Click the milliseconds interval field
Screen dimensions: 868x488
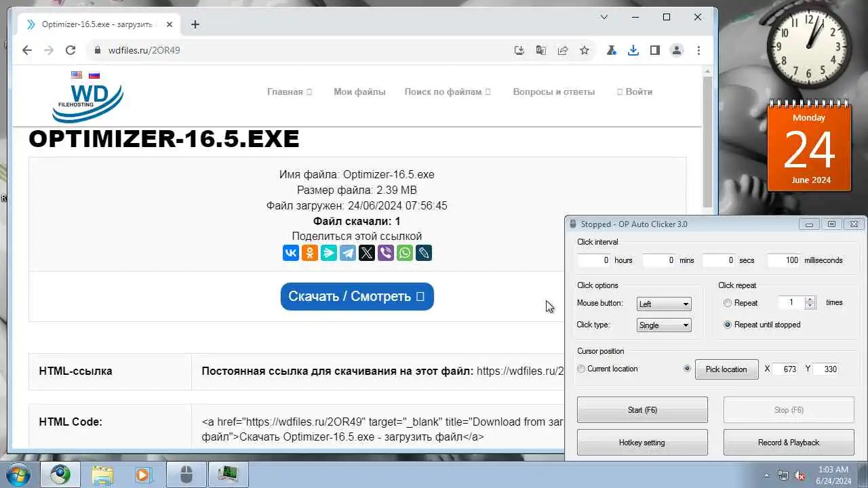(783, 260)
